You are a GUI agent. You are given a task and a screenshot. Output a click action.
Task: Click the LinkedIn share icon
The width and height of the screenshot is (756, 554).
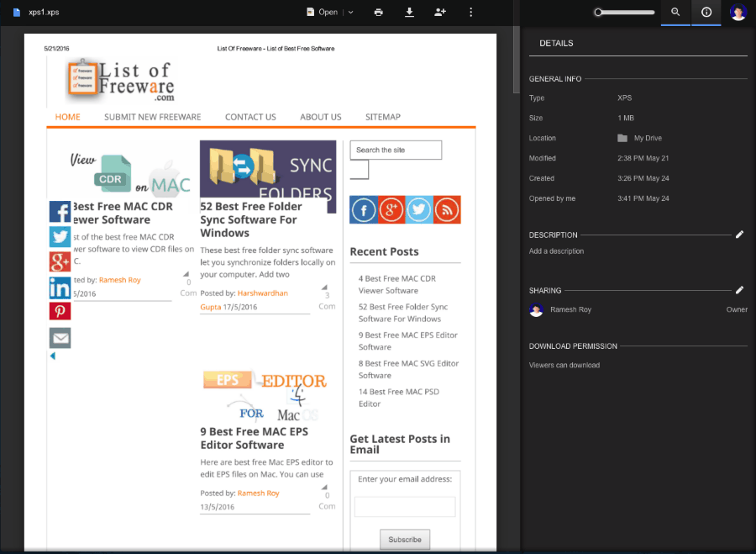[60, 288]
